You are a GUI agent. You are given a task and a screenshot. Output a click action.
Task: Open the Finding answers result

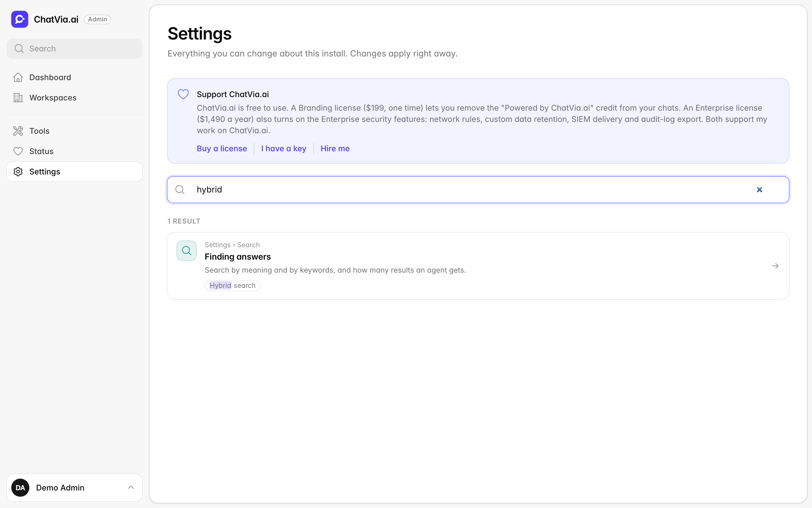tap(478, 266)
